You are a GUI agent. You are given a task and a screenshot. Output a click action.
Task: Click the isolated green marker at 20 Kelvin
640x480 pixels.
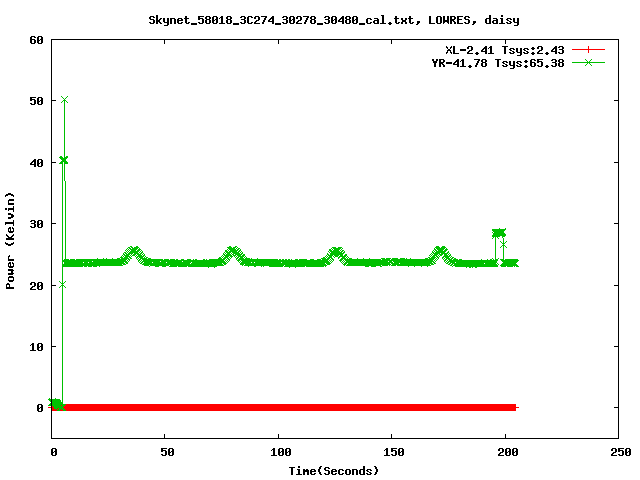[x=62, y=284]
